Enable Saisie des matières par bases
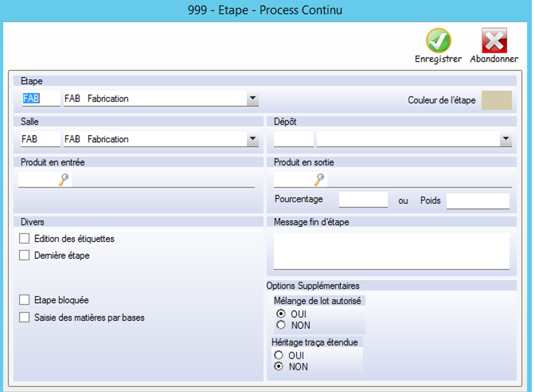This screenshot has height=392, width=535. pyautogui.click(x=25, y=317)
